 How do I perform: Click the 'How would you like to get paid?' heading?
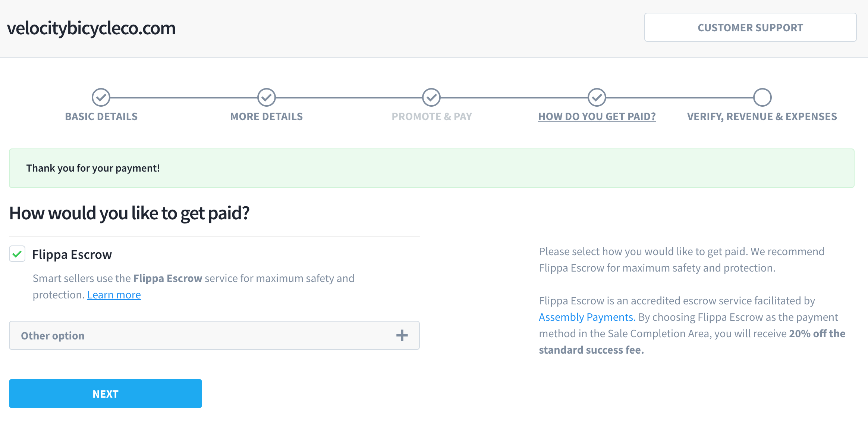click(x=129, y=213)
